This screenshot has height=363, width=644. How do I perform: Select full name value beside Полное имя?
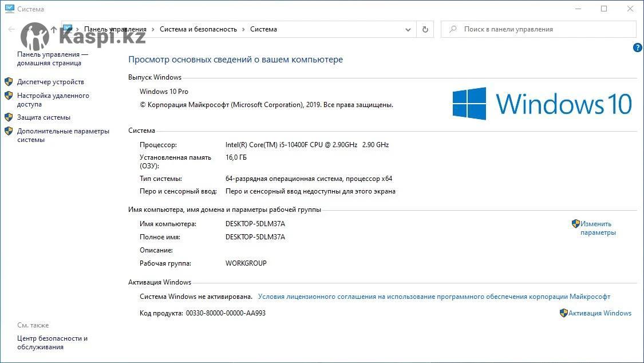click(255, 237)
